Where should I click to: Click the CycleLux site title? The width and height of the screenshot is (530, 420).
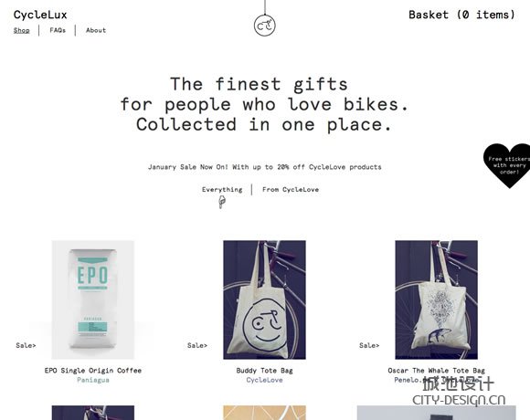[40, 15]
